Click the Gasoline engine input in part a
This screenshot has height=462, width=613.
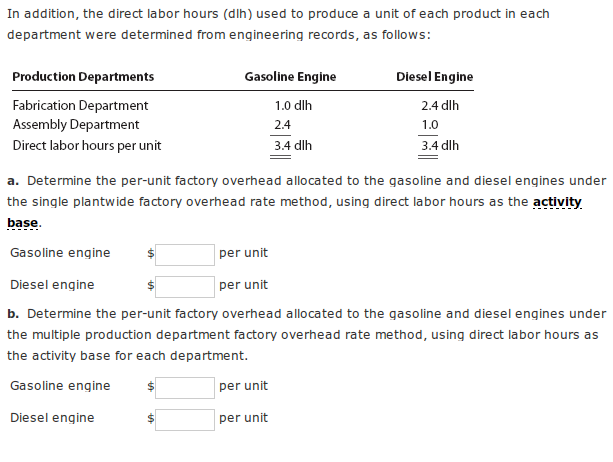[185, 255]
